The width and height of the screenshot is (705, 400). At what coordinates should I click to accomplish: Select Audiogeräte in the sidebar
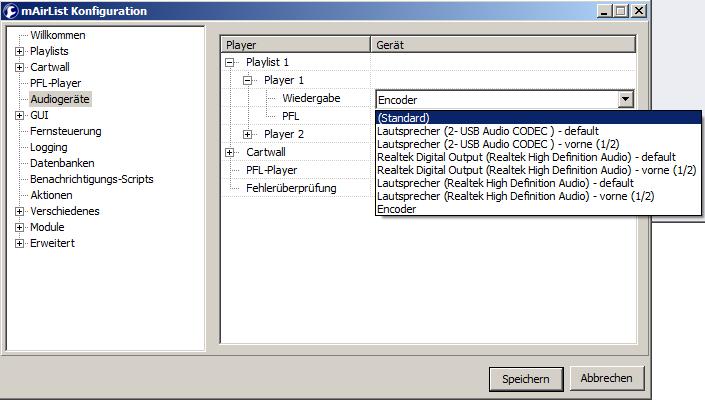(x=60, y=99)
